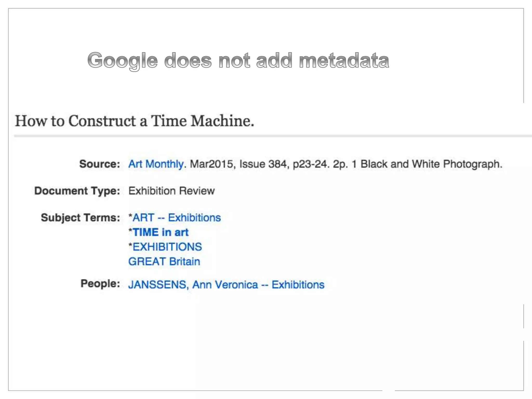Open the JANSSENS, Ann Veronica people link

226,285
